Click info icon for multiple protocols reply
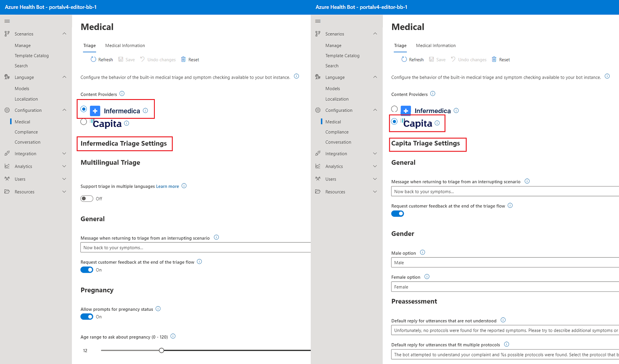619x364 pixels. coord(507,344)
